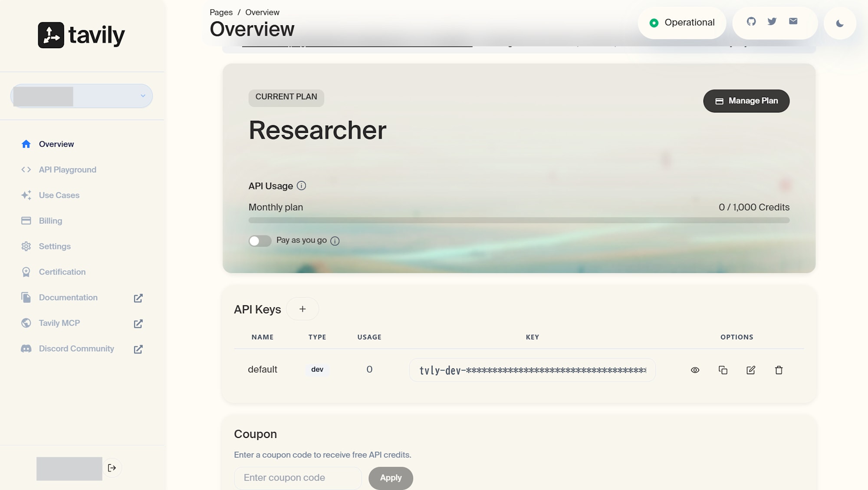Image resolution: width=868 pixels, height=490 pixels.
Task: Click the masked tvly-dev API key field
Action: (x=532, y=370)
